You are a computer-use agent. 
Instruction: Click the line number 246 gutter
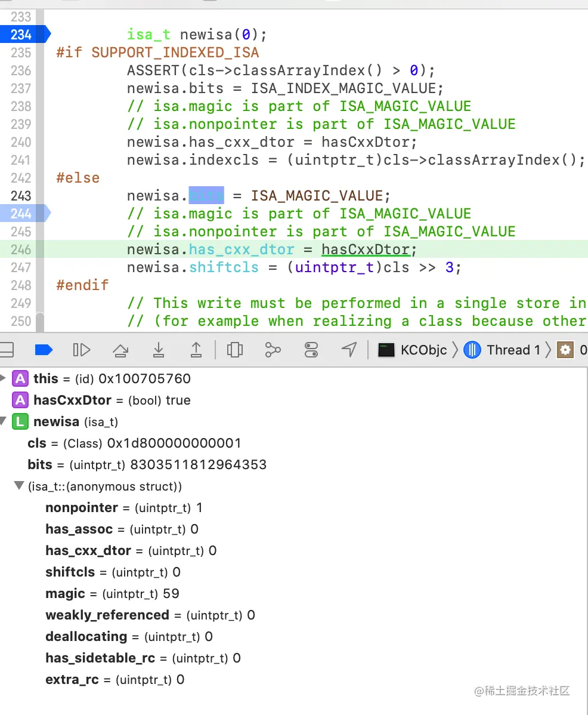[x=21, y=249]
